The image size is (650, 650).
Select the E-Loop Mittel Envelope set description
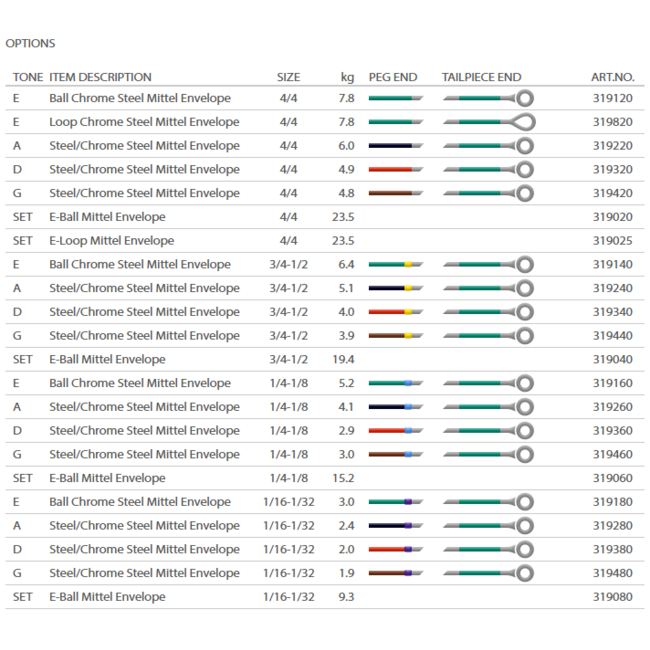[111, 241]
